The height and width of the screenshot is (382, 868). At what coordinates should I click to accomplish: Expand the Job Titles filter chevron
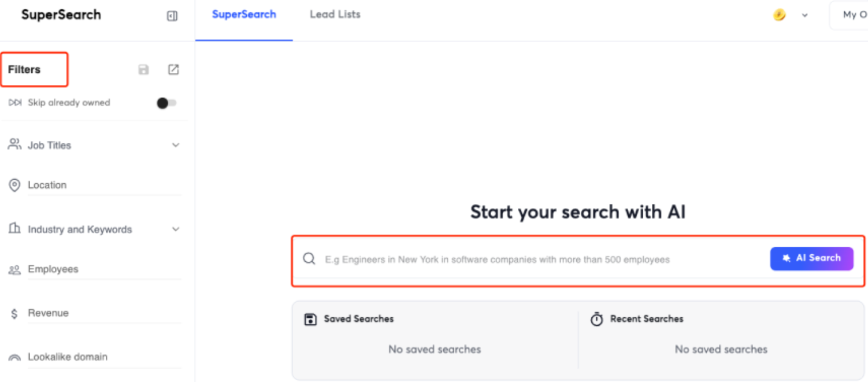point(176,145)
